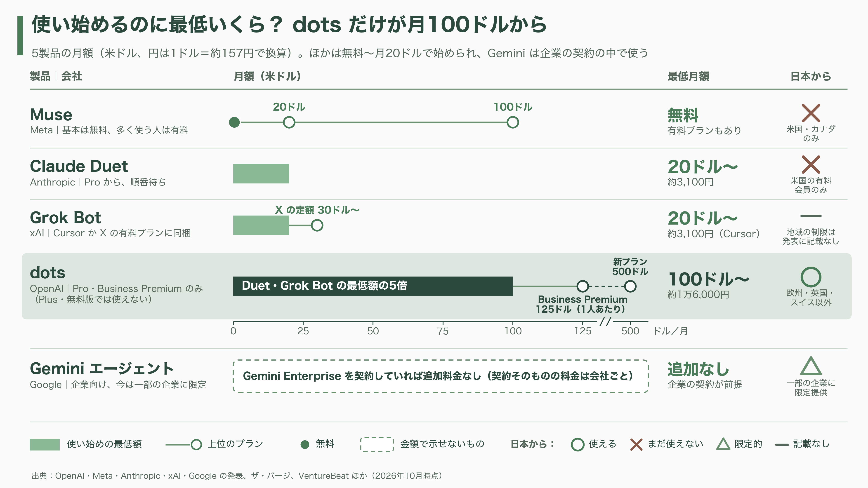This screenshot has height=488, width=868.
Task: Click the legend filled dot beside 無料
Action: point(305,445)
